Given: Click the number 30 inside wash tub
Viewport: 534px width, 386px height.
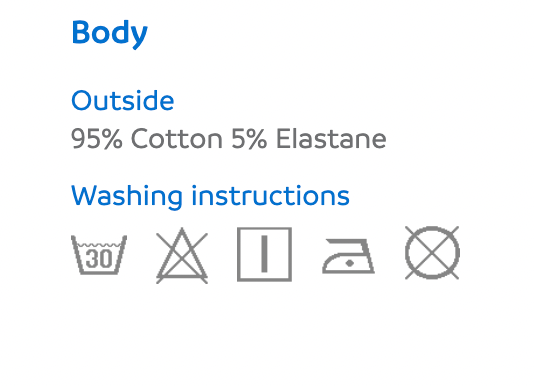Looking at the screenshot, I should [99, 259].
